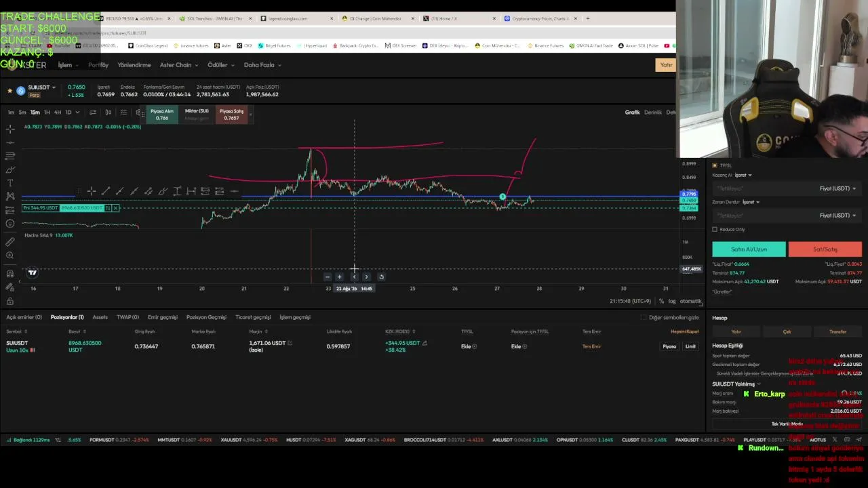Open Zarar Durdur İşaret dropdown

tap(751, 202)
